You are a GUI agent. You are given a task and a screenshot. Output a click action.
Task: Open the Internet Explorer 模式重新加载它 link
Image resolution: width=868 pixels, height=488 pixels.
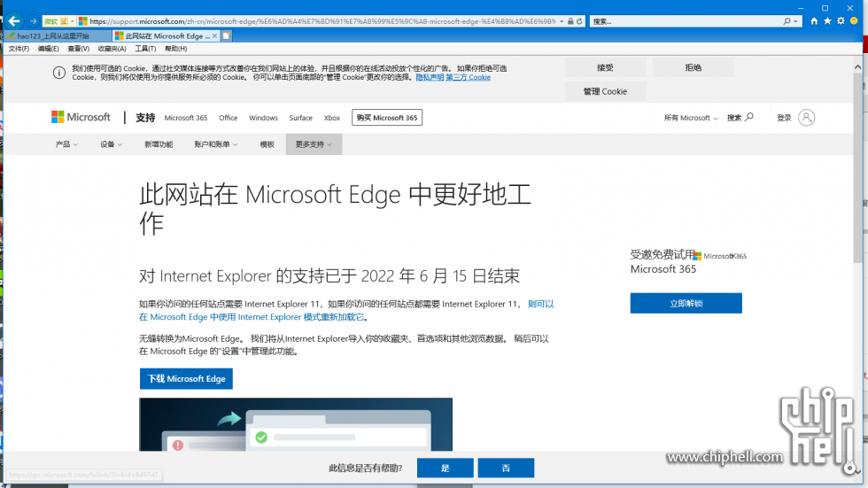tap(346, 310)
